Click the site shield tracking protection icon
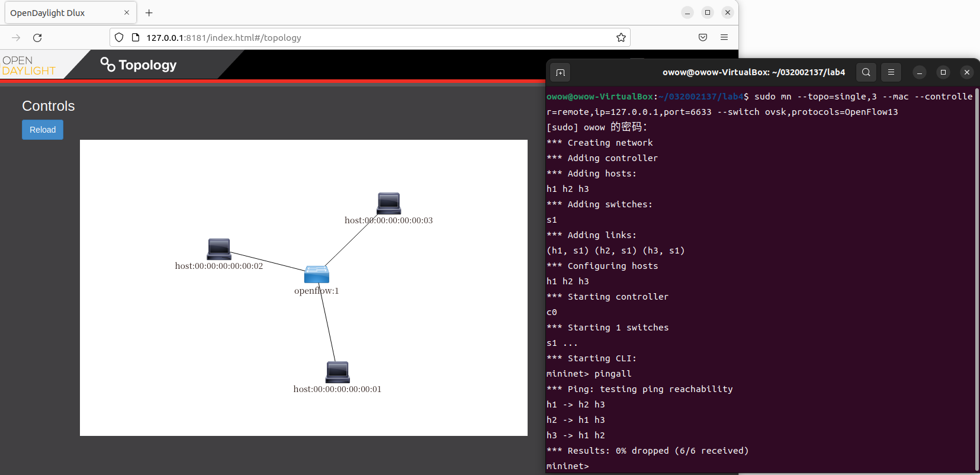Screen dimensions: 980x475 point(119,38)
